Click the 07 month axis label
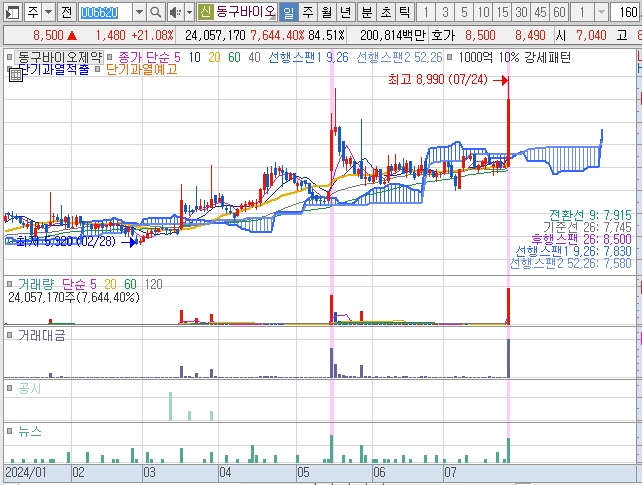The width and height of the screenshot is (642, 485). 450,473
